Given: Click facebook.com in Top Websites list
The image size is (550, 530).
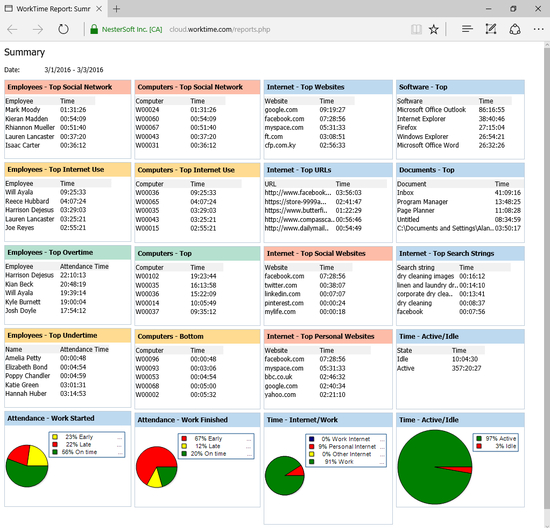Looking at the screenshot, I should tap(284, 119).
